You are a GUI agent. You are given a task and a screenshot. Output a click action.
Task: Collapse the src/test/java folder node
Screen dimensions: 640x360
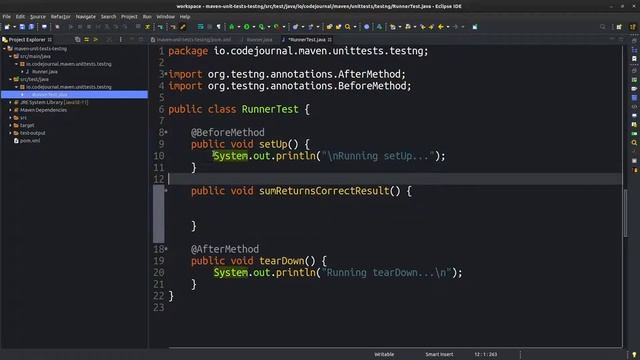11,79
